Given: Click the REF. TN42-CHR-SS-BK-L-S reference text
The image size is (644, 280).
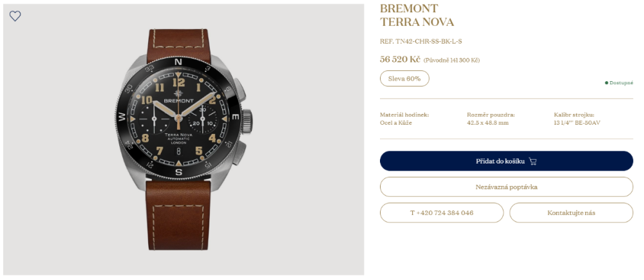Looking at the screenshot, I should point(421,41).
